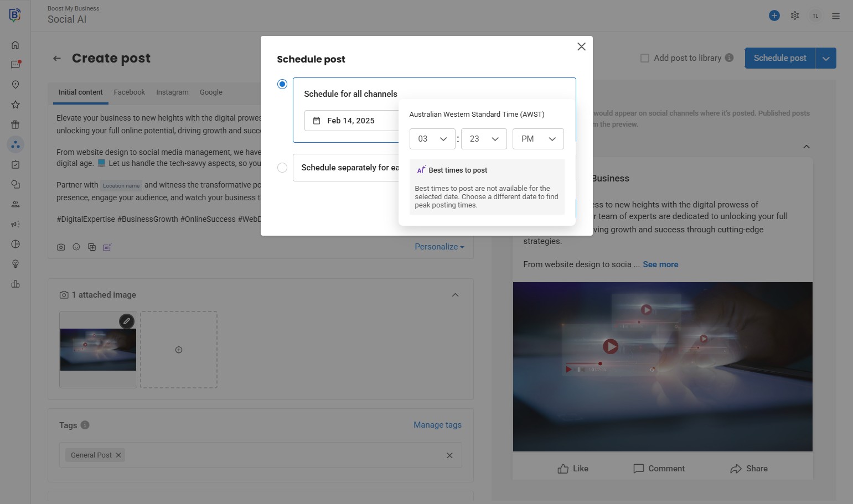Image resolution: width=853 pixels, height=504 pixels.
Task: Click the Manage tags link
Action: pos(437,425)
